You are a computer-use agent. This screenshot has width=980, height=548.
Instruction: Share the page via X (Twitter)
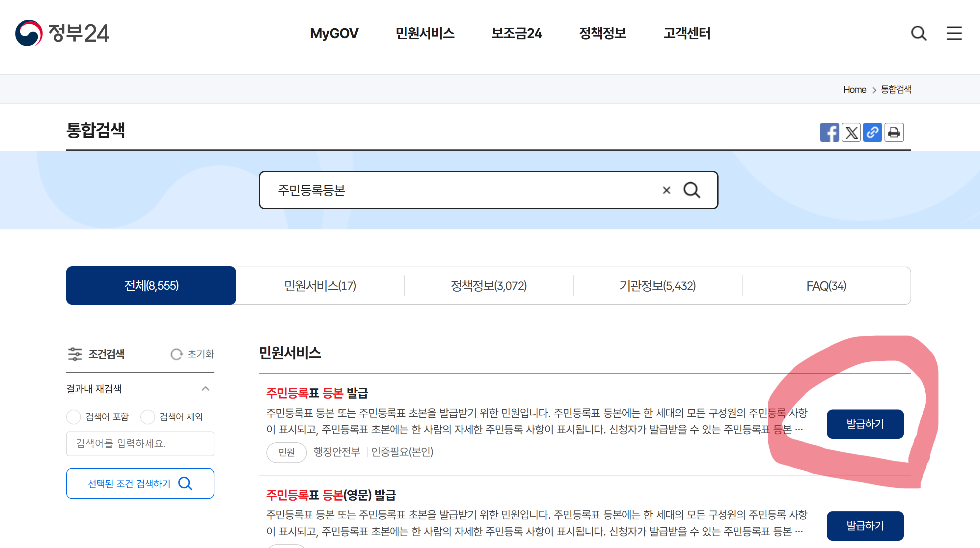pyautogui.click(x=851, y=132)
